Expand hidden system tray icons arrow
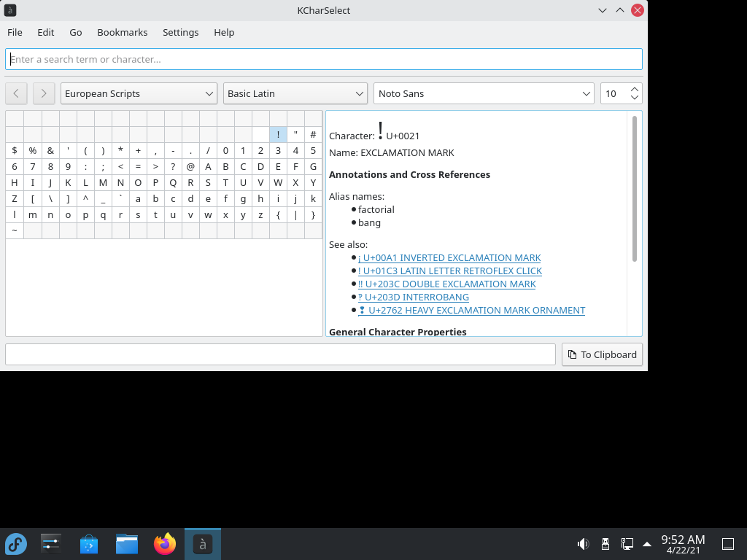This screenshot has height=560, width=747. click(647, 544)
